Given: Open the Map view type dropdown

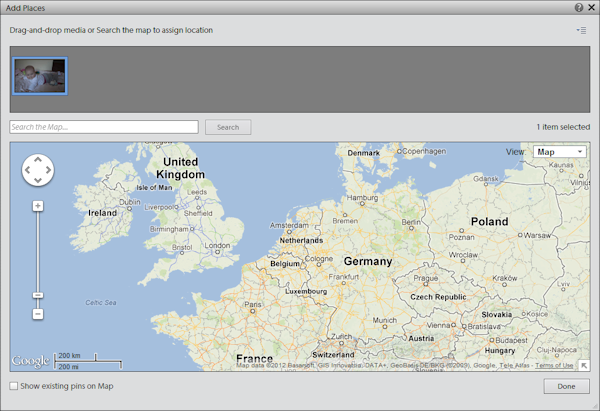Looking at the screenshot, I should point(560,152).
